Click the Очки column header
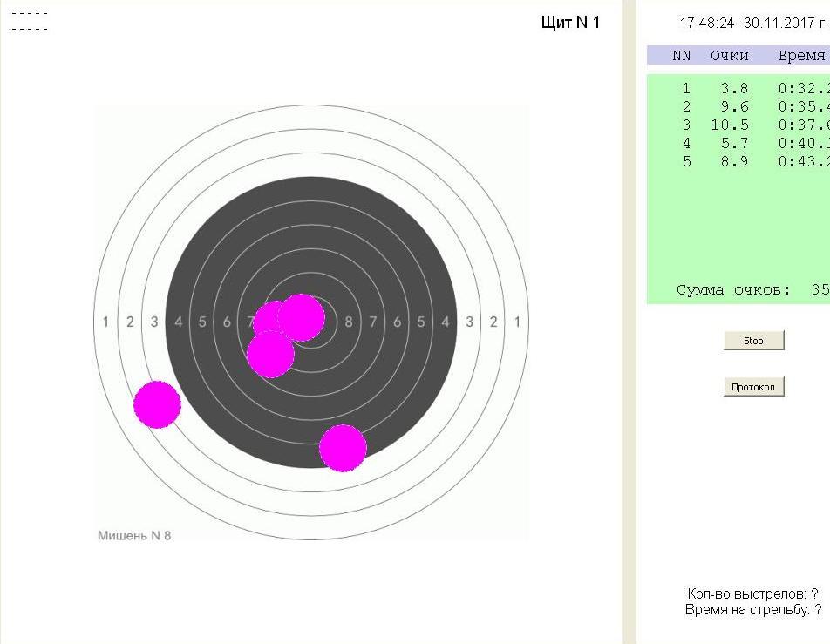830x644 pixels. pyautogui.click(x=729, y=56)
